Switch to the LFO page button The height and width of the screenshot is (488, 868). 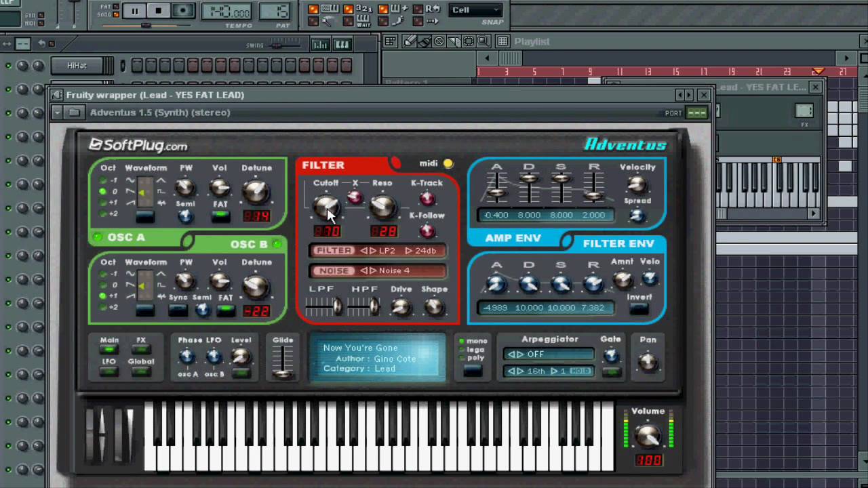pyautogui.click(x=108, y=371)
